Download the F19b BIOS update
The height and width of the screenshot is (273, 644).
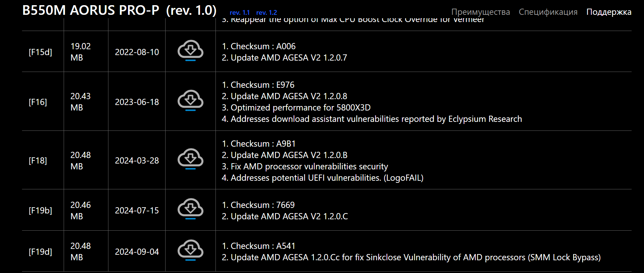coord(190,209)
